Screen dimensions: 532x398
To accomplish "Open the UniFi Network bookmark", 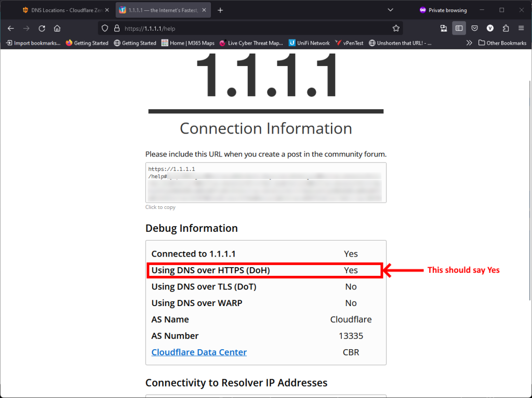I will click(x=309, y=43).
